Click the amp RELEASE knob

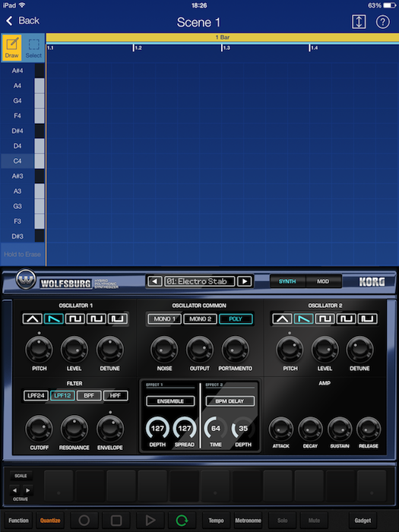click(369, 429)
